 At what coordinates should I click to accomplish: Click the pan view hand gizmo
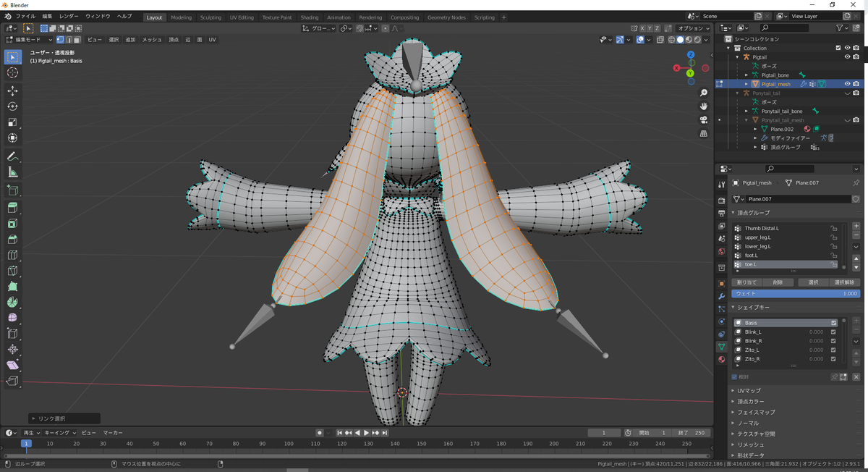704,106
